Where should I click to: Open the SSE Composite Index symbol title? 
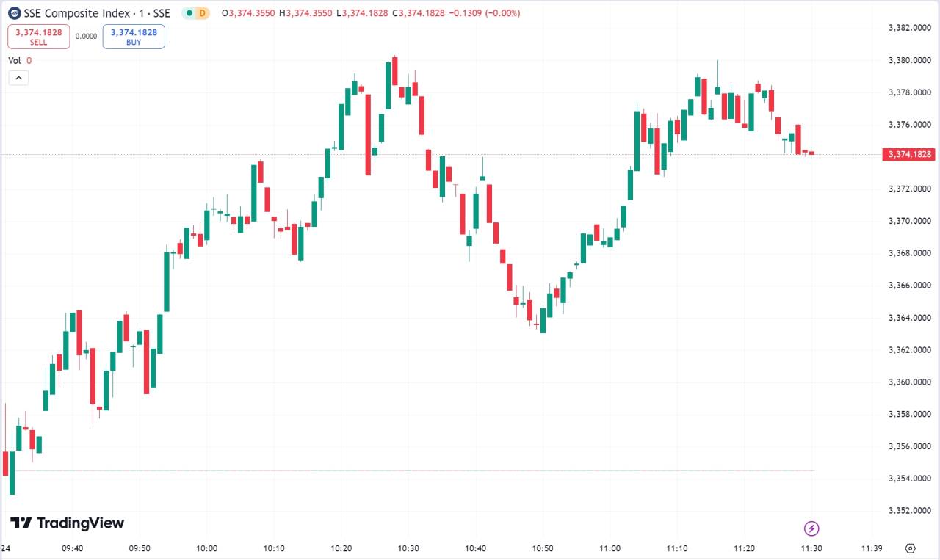[97, 13]
